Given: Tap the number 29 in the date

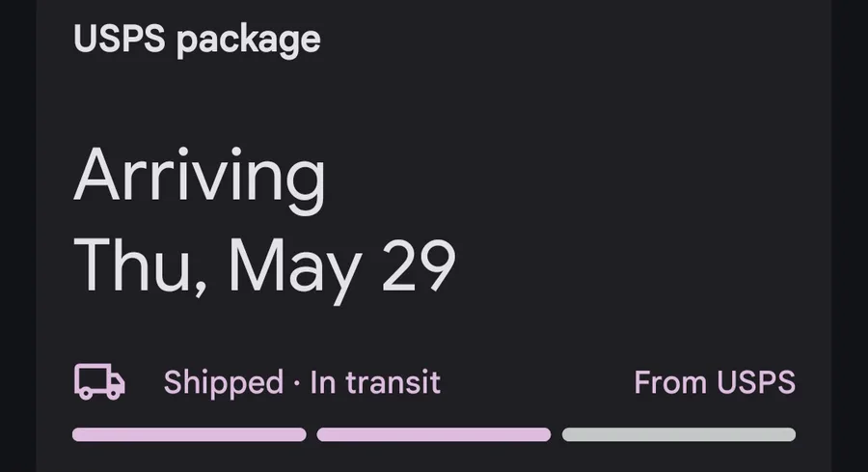Looking at the screenshot, I should point(420,265).
